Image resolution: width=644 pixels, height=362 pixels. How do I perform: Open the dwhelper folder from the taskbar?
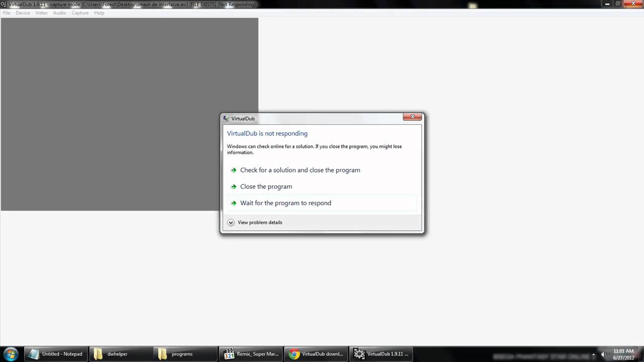(x=121, y=354)
